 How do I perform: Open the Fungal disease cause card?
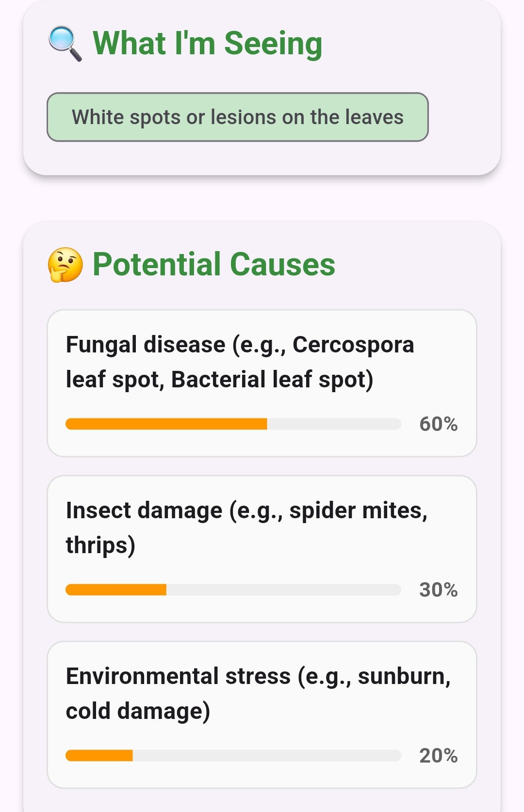(262, 383)
